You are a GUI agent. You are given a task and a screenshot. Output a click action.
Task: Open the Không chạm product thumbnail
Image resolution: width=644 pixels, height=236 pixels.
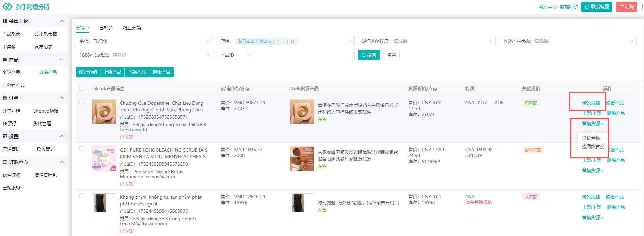[x=104, y=206]
